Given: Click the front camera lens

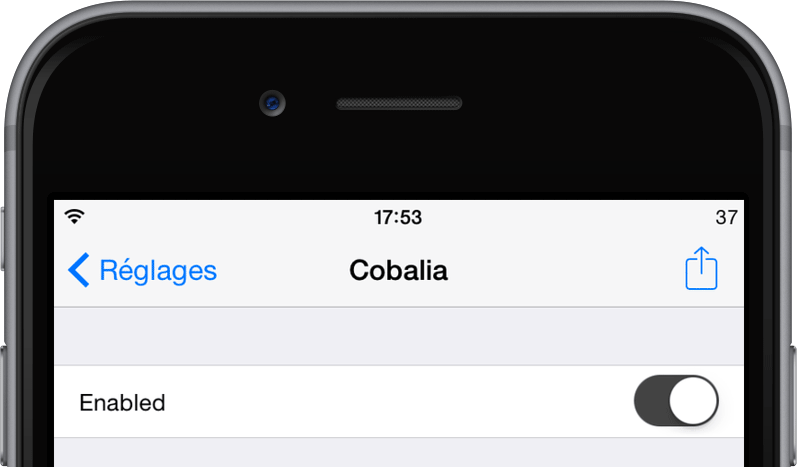Looking at the screenshot, I should (272, 103).
